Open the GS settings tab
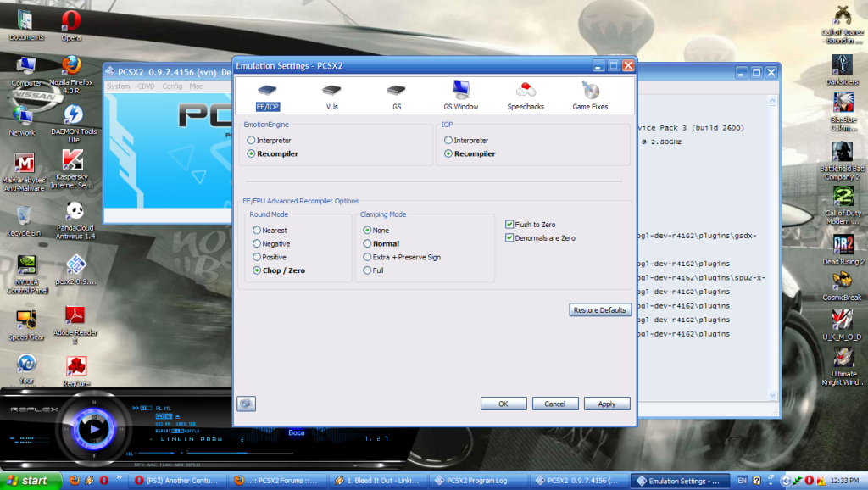The image size is (868, 490). coord(397,97)
